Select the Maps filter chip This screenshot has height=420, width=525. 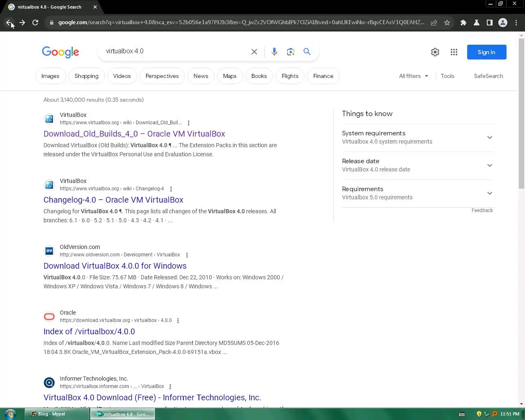pyautogui.click(x=230, y=76)
